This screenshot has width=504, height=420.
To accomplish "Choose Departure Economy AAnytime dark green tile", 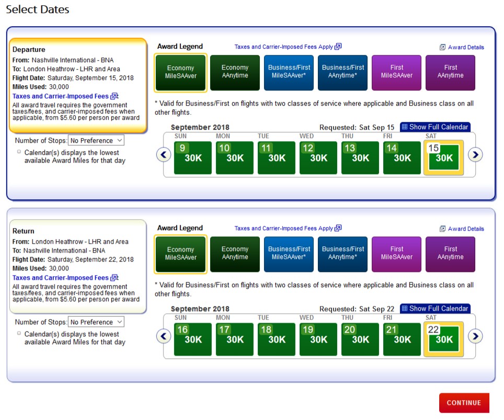I will tap(235, 72).
